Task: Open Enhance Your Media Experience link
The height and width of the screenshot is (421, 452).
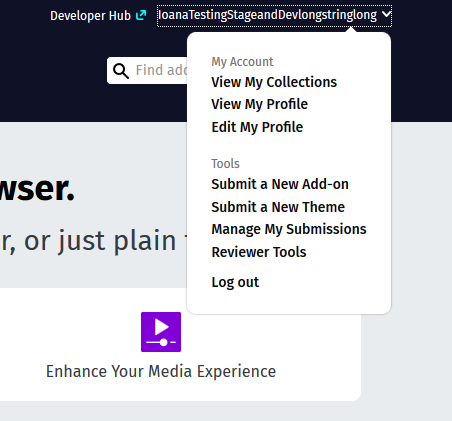Action: coord(161,371)
